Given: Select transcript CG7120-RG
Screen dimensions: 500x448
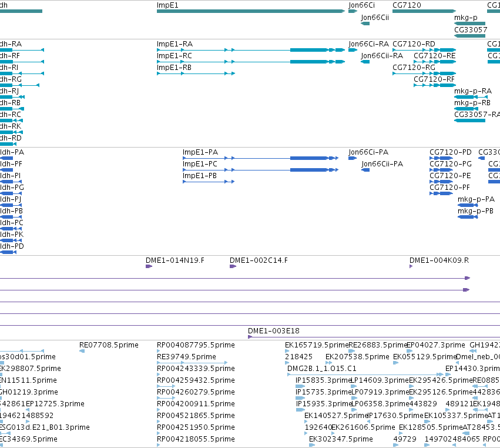Looking at the screenshot, I should (414, 68).
